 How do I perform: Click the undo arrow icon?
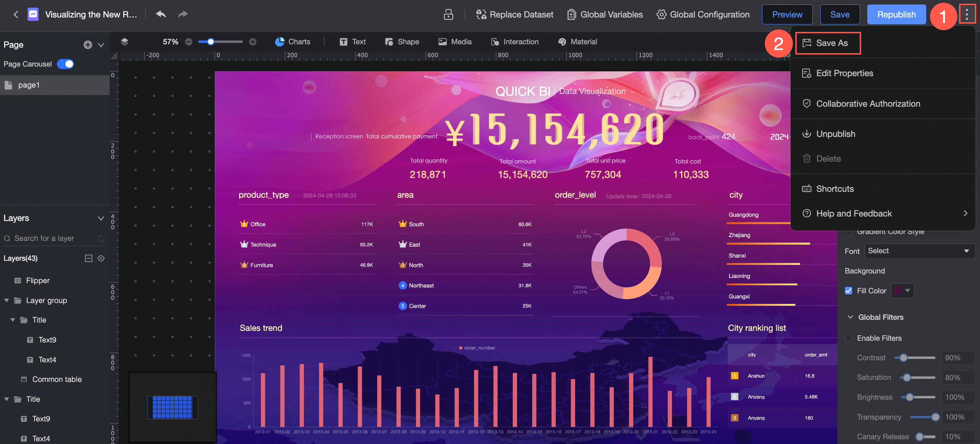point(161,14)
